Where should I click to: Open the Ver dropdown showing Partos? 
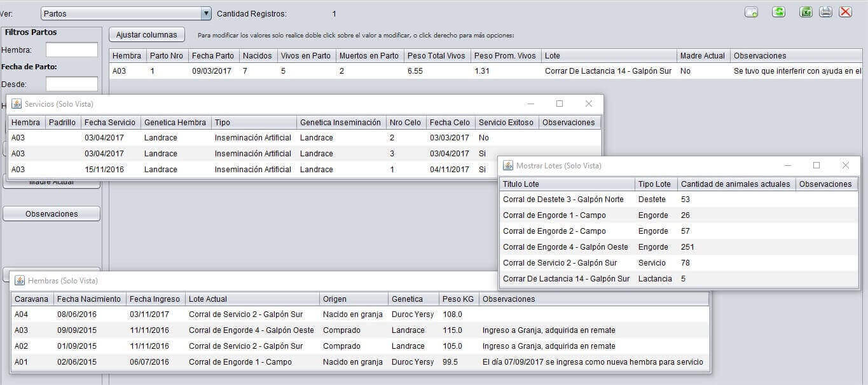(126, 13)
